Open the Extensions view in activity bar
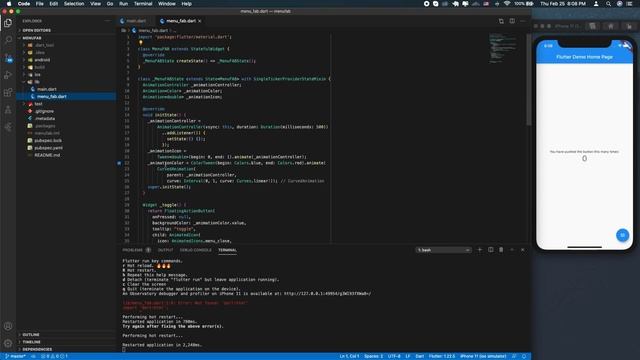 pos(8,93)
